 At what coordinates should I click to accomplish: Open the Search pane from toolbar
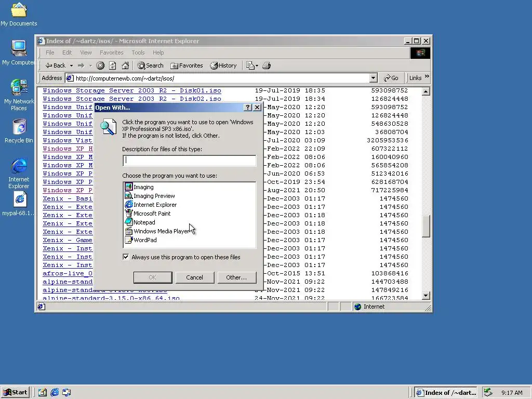pos(150,65)
